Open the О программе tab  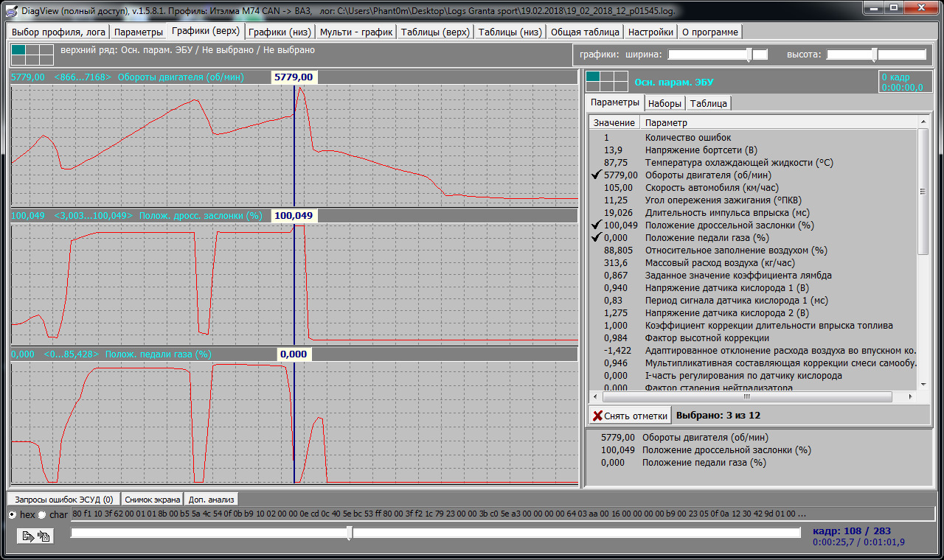[x=710, y=32]
